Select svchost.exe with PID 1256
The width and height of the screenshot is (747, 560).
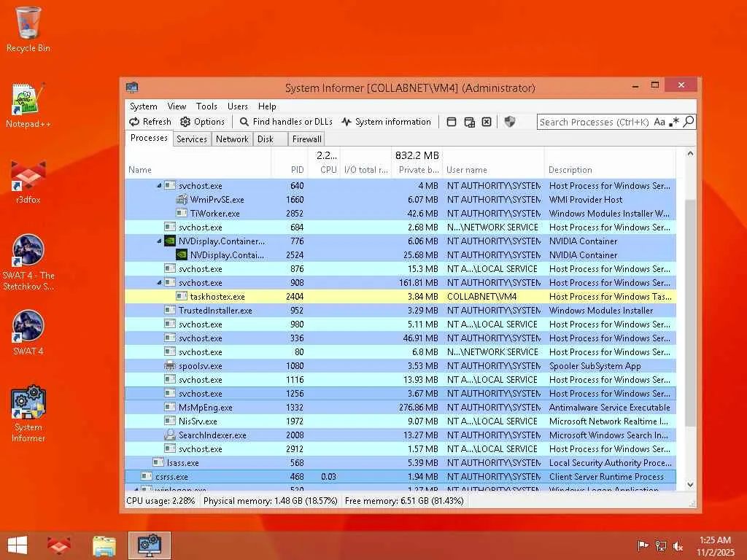coord(400,393)
